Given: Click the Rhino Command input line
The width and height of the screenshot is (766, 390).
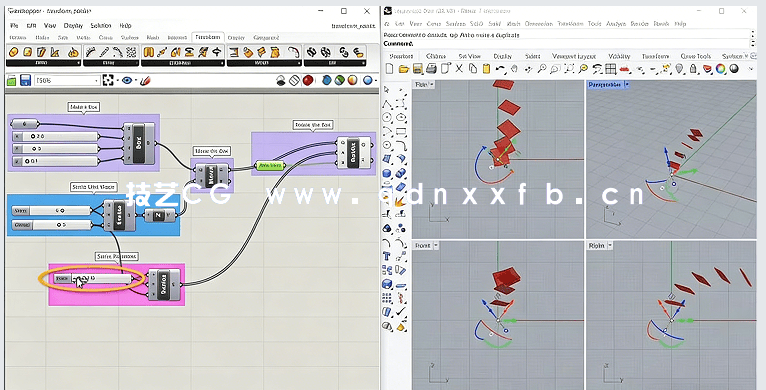Looking at the screenshot, I should pos(567,44).
